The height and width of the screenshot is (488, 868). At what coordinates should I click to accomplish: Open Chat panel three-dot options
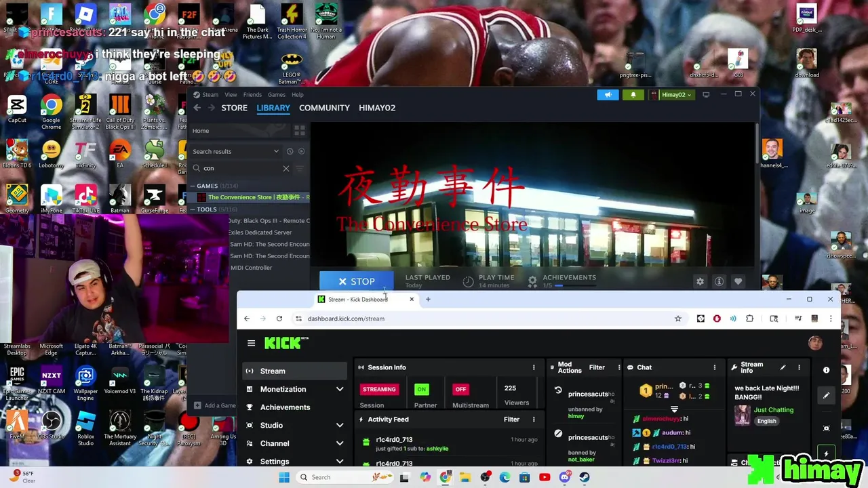(x=714, y=367)
